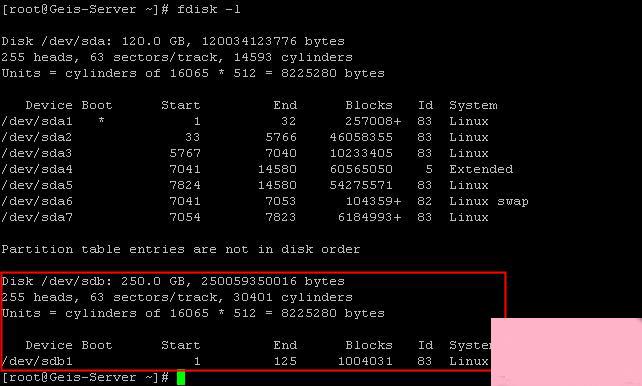The height and width of the screenshot is (386, 642).
Task: Click start cylinder 5767 on the sda3 row
Action: 185,153
